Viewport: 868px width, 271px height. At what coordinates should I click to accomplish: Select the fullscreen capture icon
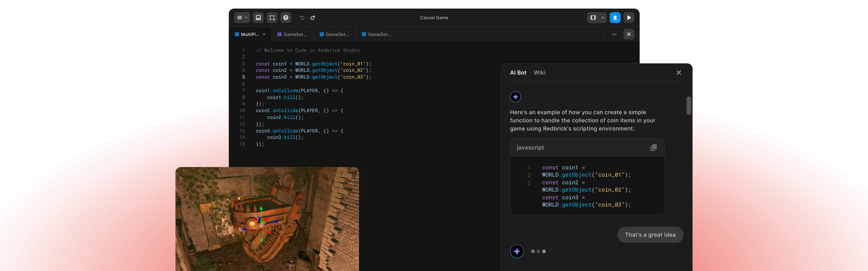272,18
